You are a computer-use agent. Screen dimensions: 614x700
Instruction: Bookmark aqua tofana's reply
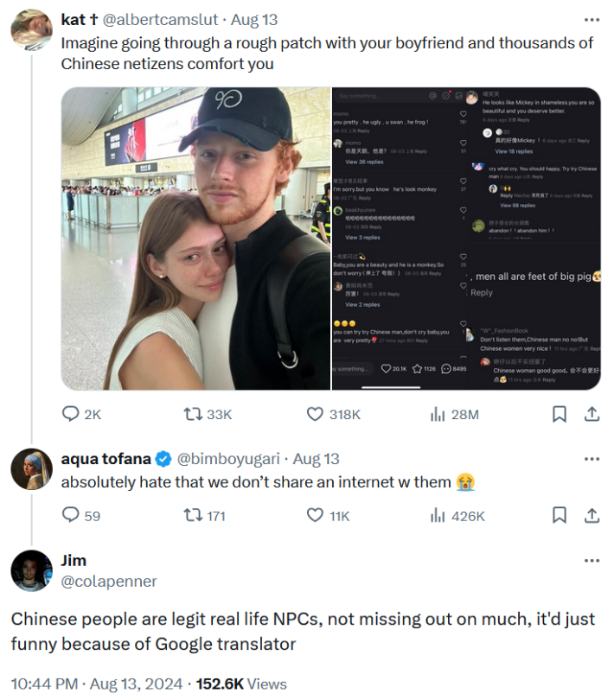pyautogui.click(x=560, y=515)
